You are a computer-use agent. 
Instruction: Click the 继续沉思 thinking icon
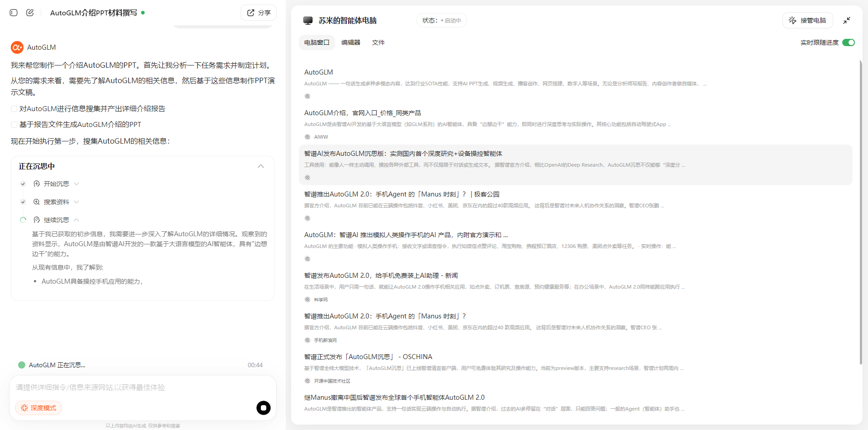(x=37, y=220)
